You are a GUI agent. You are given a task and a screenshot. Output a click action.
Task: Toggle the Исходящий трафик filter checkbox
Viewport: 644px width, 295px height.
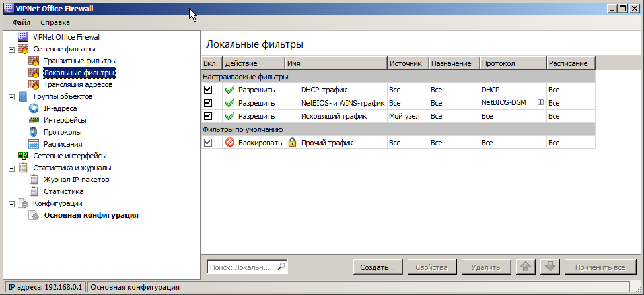pos(208,116)
